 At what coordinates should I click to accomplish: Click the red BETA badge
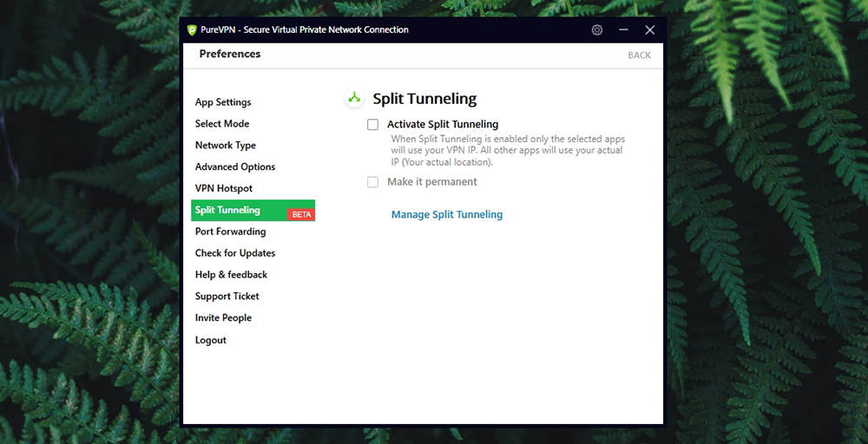click(301, 214)
